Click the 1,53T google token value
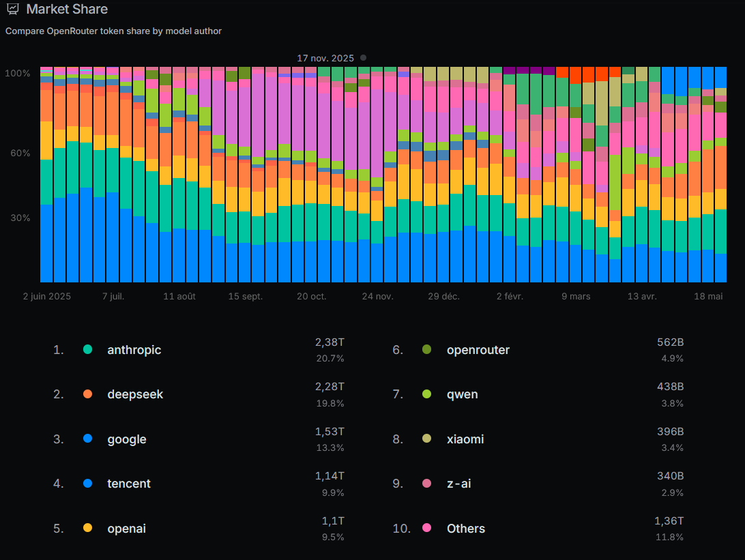This screenshot has width=745, height=560. click(x=330, y=431)
